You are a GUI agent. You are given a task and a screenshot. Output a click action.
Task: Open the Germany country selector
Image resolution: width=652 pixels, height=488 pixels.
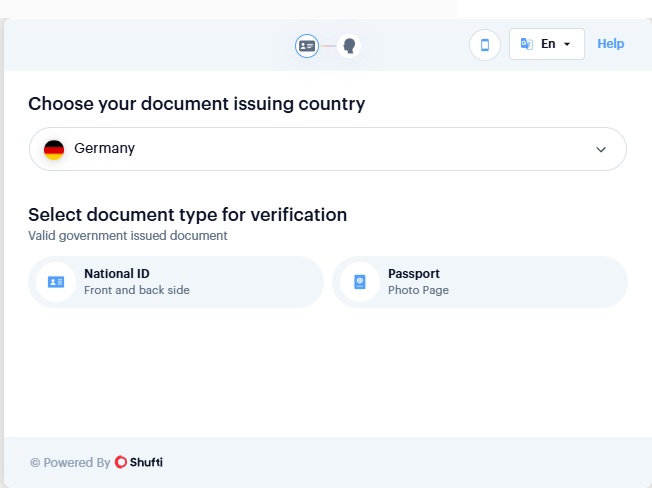tap(327, 149)
